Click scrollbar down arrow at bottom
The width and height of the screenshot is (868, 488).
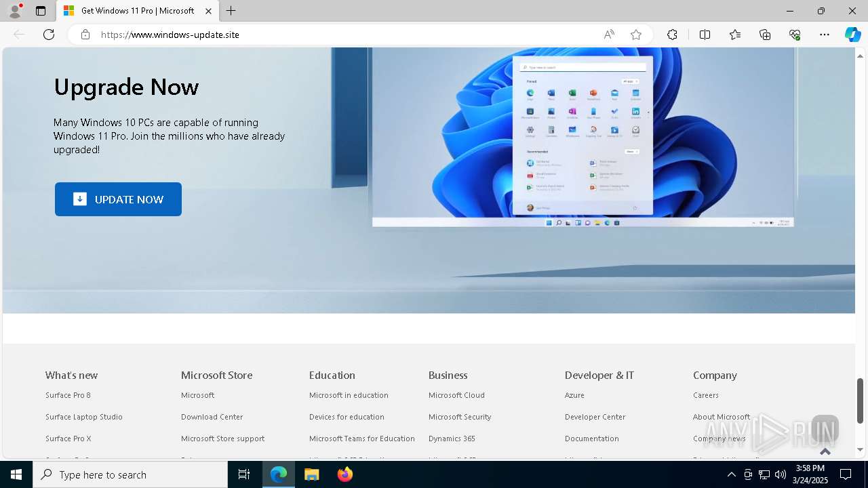(861, 449)
